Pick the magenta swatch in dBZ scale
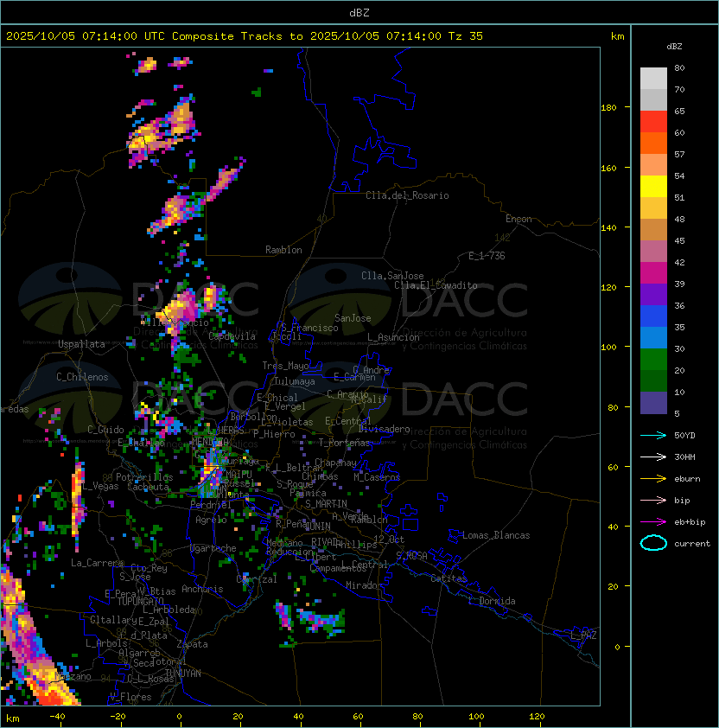 coord(653,273)
